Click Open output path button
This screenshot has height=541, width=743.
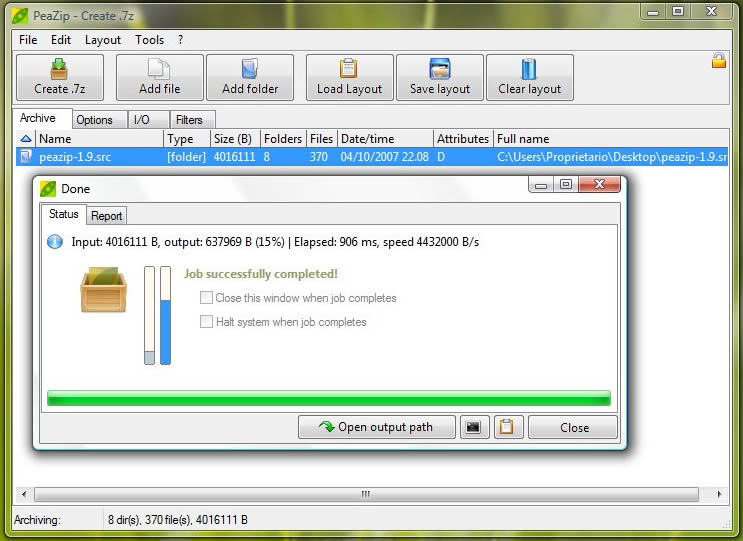(x=377, y=427)
